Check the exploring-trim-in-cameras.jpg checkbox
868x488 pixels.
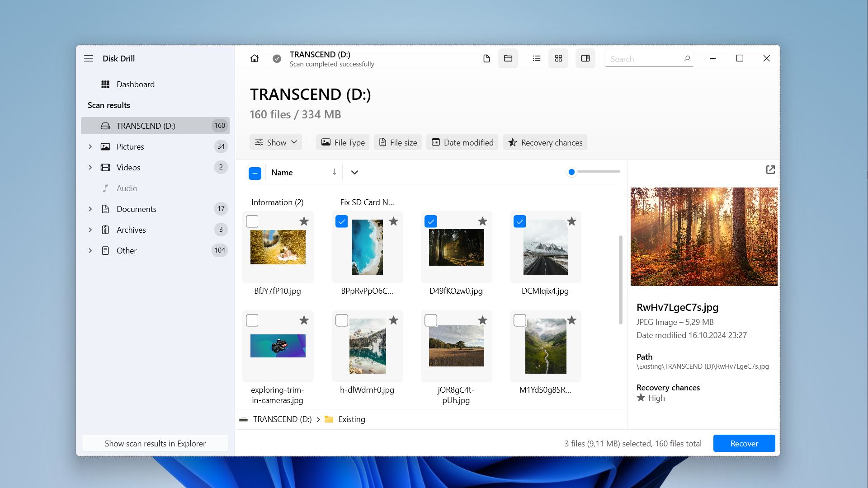coord(252,320)
